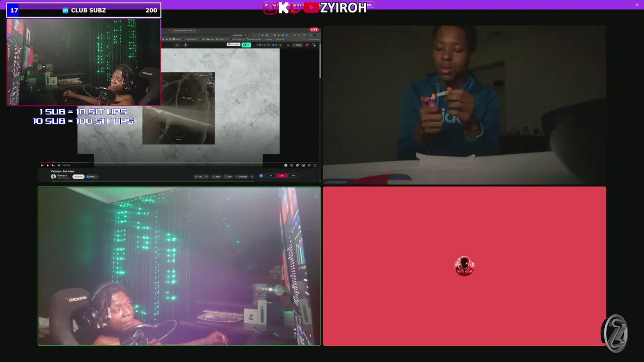Click the Share button below video
The image size is (644, 362).
tap(217, 176)
